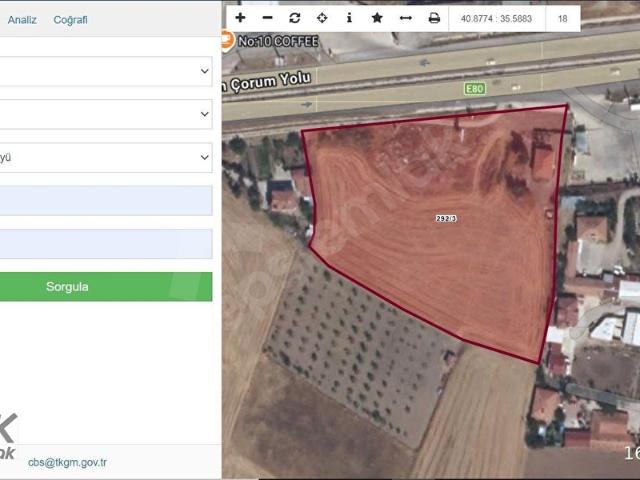Focus the first blue input field
This screenshot has width=640, height=480.
[106, 200]
